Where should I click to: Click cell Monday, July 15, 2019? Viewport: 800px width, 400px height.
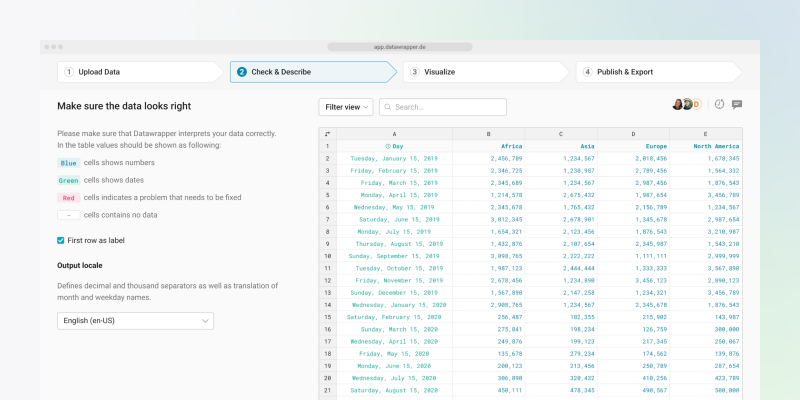click(394, 232)
